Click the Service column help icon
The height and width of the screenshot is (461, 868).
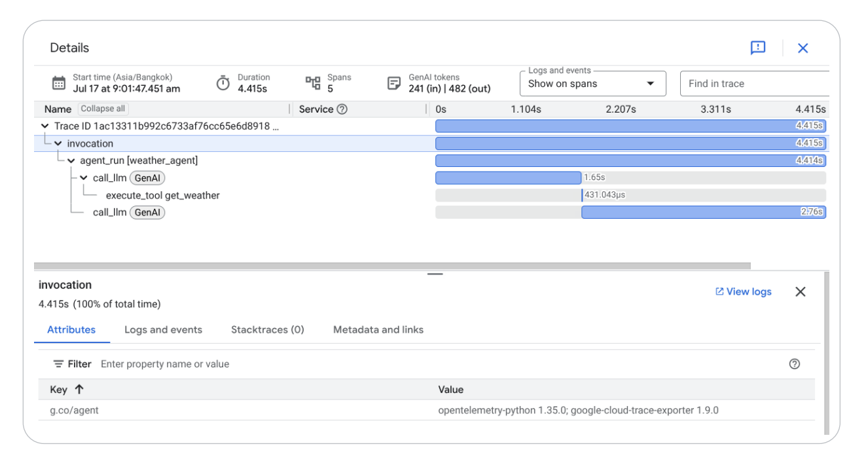342,109
